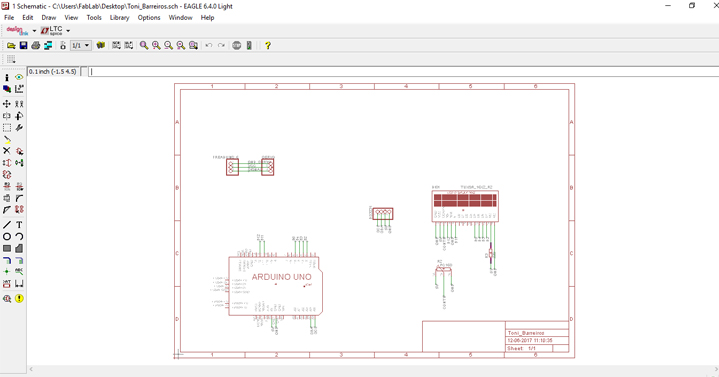Select the Mirror tool
The image size is (719, 377).
7,116
